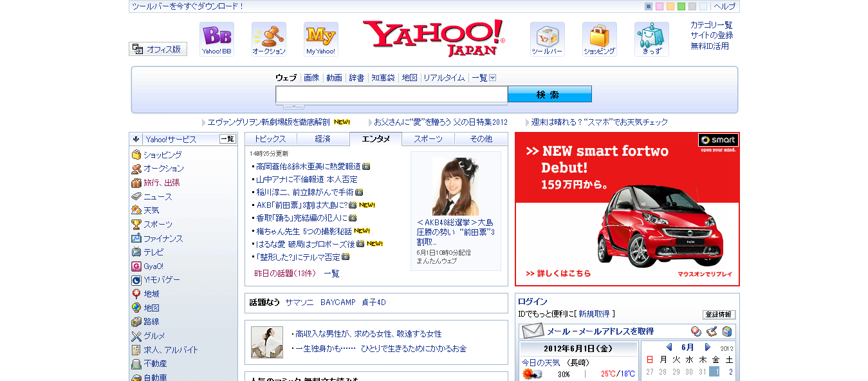Click the AKB48 news photo thumbnail
This screenshot has width=868, height=381.
tap(456, 186)
